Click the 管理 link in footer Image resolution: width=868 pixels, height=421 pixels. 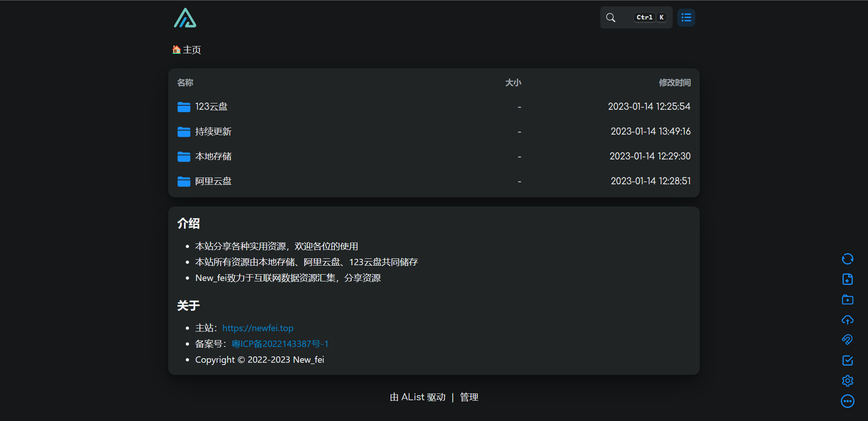[x=469, y=397]
